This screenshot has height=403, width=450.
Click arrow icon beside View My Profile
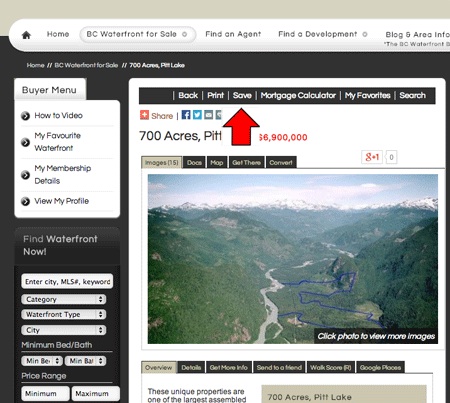click(x=25, y=201)
